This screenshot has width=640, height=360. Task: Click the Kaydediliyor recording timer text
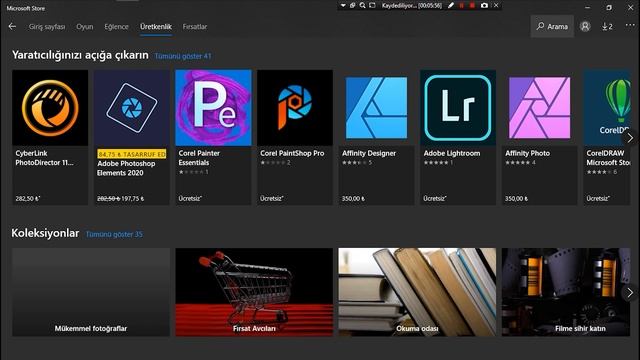tap(412, 5)
